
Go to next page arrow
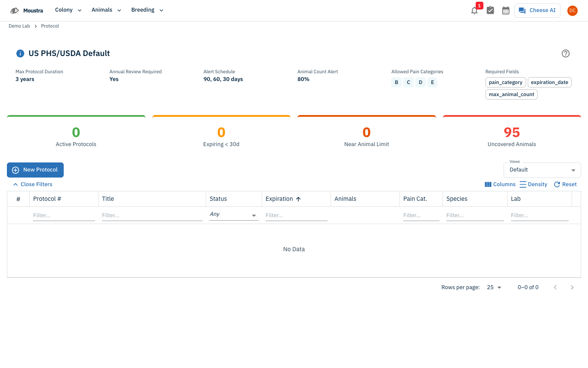coord(572,287)
